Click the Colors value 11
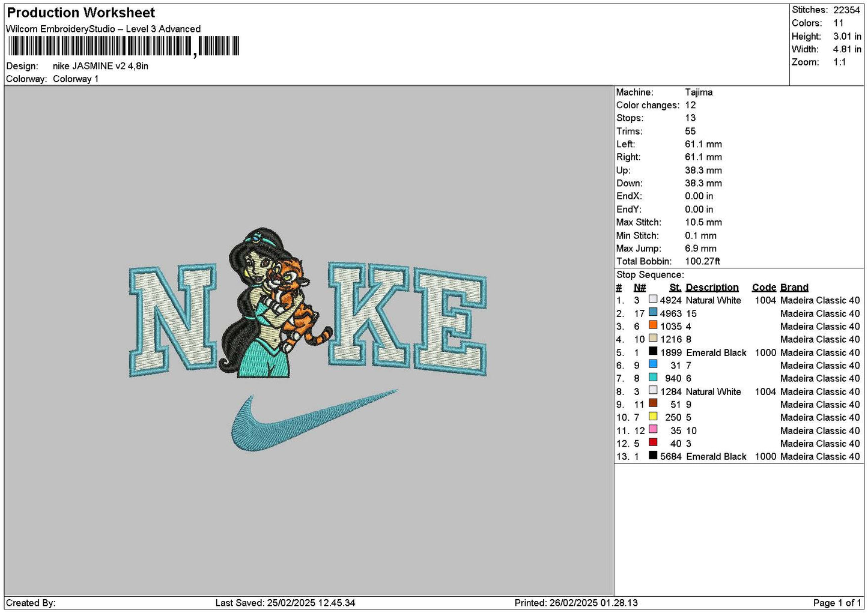Screen dimensions: 868x613 [838, 23]
